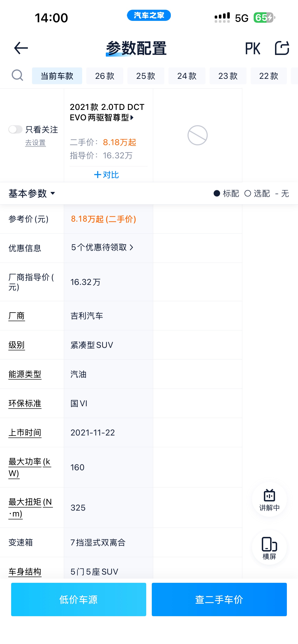The height and width of the screenshot is (644, 298).
Task: Expand the 基本参数 section dropdown
Action: point(32,193)
